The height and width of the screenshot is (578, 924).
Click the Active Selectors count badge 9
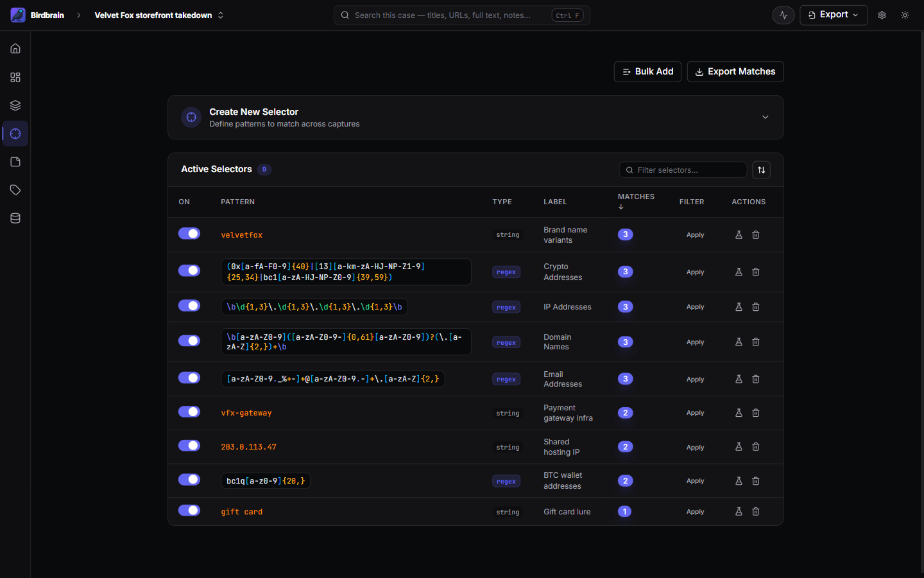pos(264,170)
